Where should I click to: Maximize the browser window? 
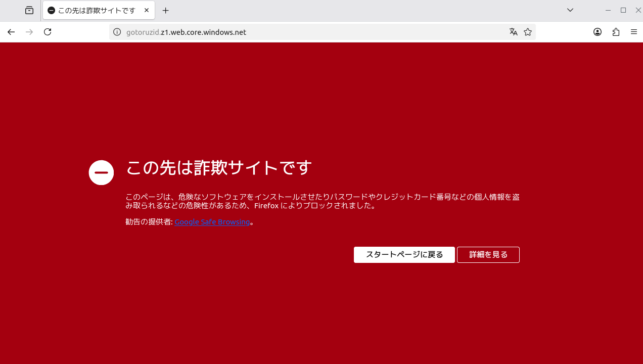click(x=623, y=10)
